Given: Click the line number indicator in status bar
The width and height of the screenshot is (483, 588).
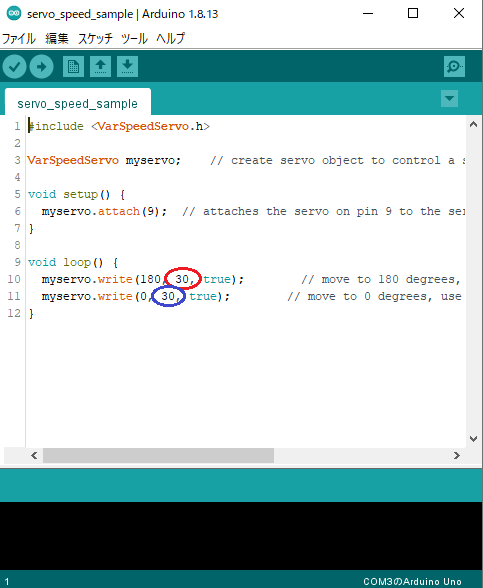Looking at the screenshot, I should 7,582.
